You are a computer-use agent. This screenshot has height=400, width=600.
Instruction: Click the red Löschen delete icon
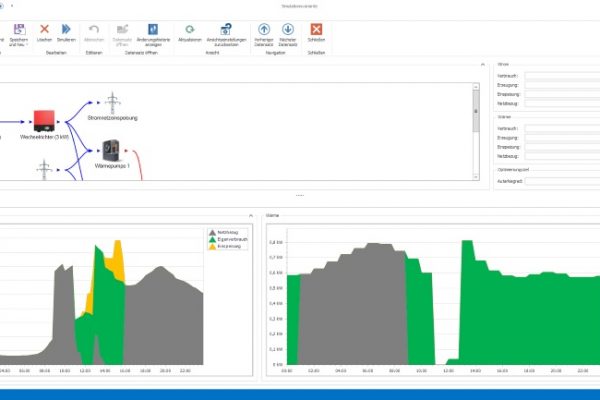pyautogui.click(x=44, y=29)
